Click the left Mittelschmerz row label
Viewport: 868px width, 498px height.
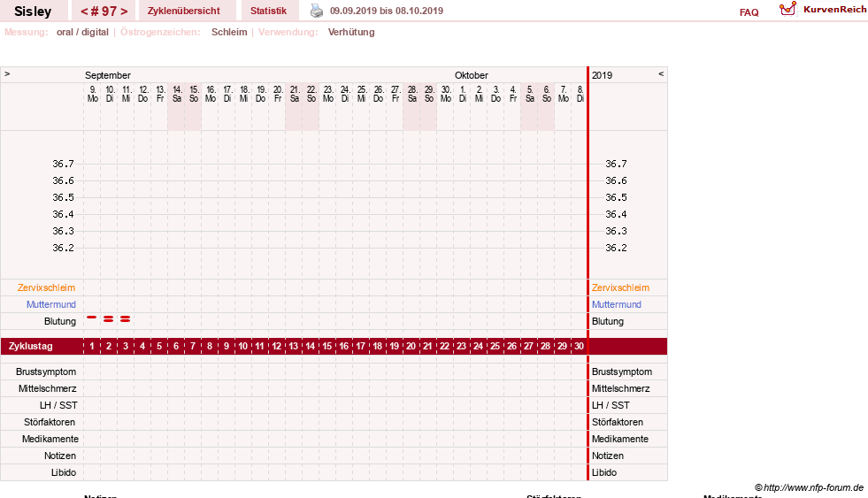point(47,388)
